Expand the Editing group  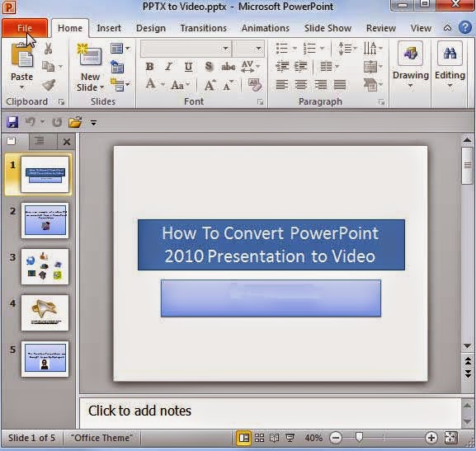point(450,66)
